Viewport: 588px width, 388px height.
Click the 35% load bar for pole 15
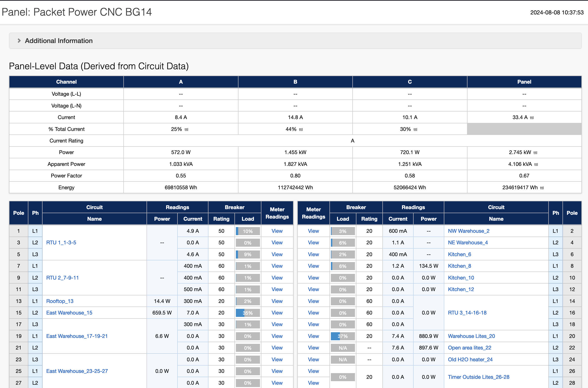pyautogui.click(x=247, y=313)
